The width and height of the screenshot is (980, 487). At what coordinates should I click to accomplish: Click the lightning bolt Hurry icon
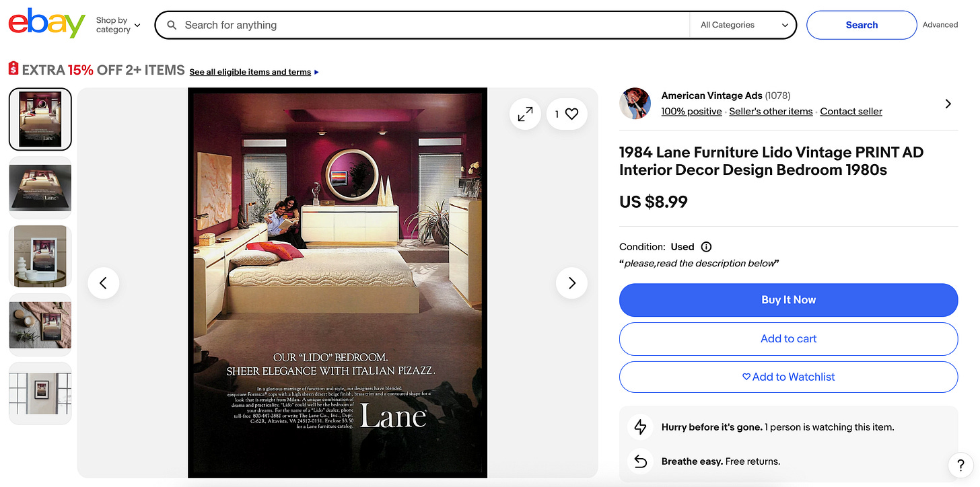tap(640, 427)
